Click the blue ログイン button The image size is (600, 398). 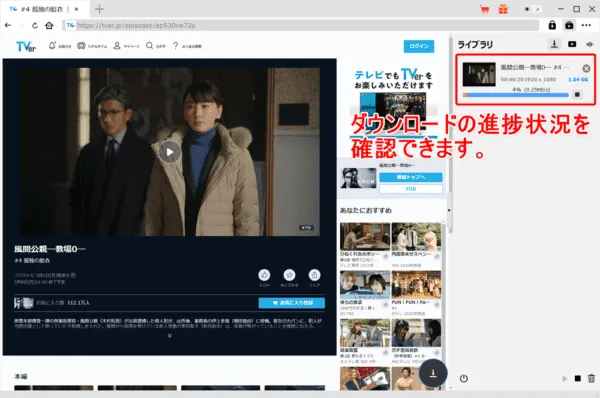[419, 46]
